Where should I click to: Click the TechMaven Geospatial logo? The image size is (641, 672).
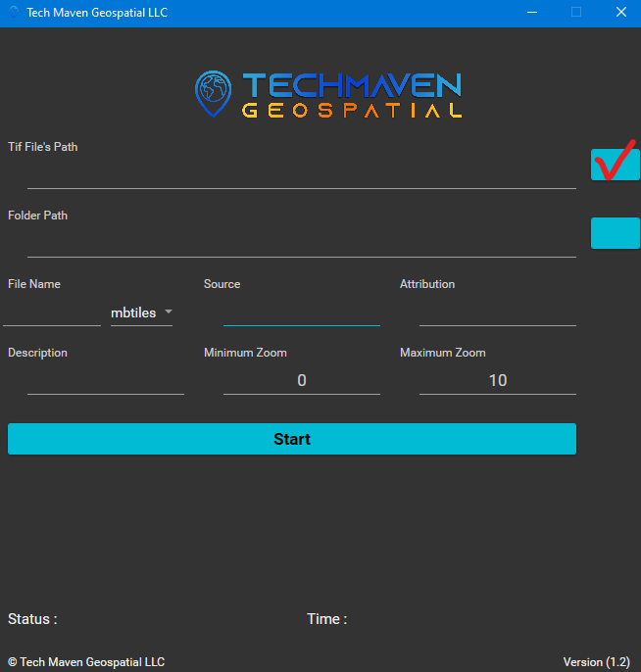328,94
